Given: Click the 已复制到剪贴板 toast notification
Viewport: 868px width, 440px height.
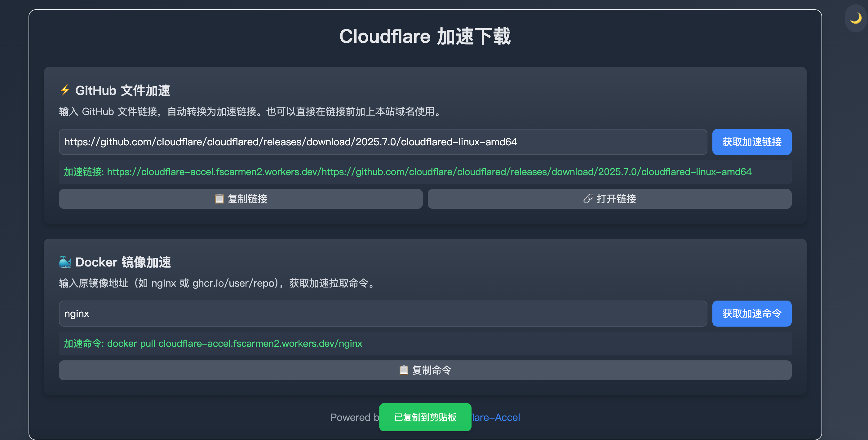Looking at the screenshot, I should pyautogui.click(x=425, y=417).
